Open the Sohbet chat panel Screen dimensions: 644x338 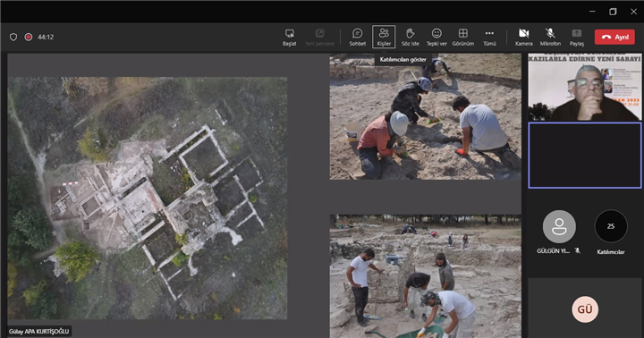pyautogui.click(x=357, y=37)
